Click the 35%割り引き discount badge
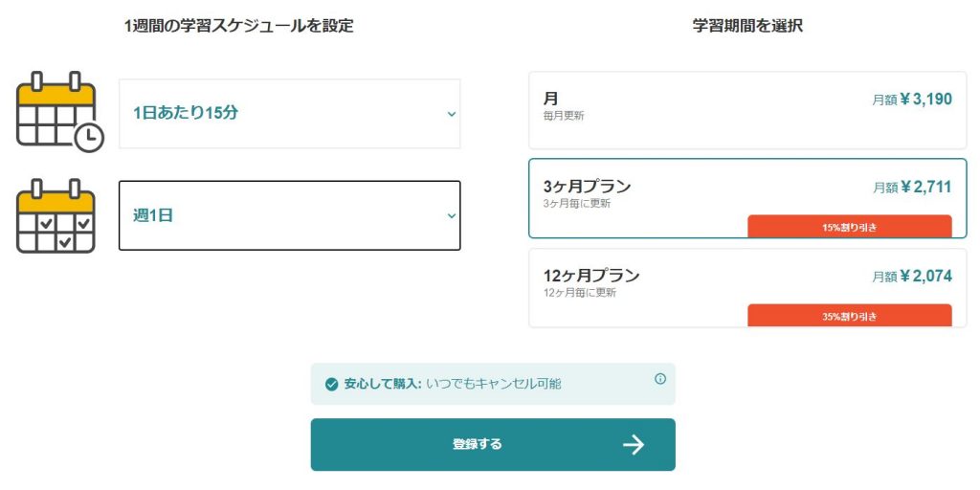The image size is (980, 490). tap(849, 317)
